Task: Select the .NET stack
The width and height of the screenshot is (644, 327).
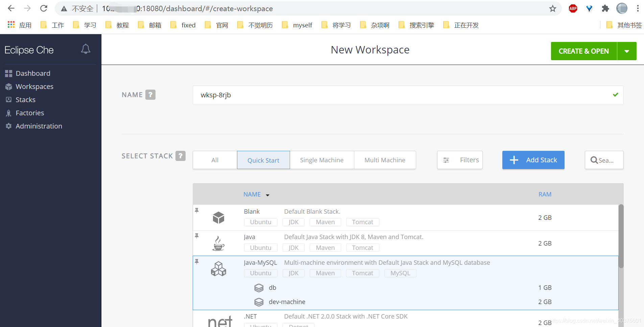Action: [x=406, y=319]
